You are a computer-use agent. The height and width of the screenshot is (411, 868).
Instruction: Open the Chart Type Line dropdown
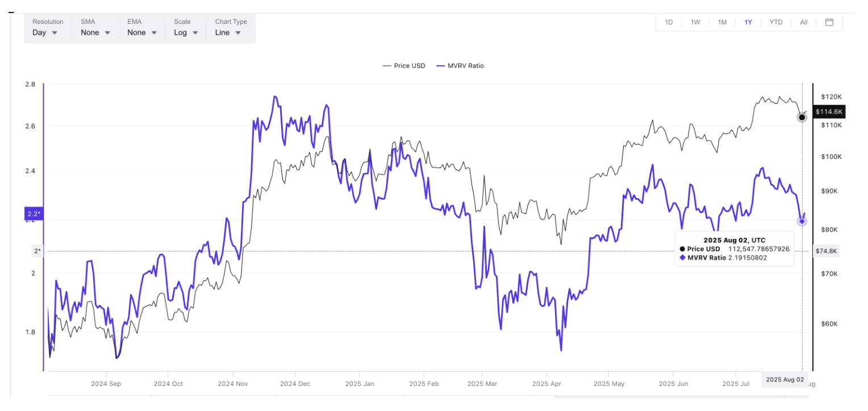click(x=228, y=32)
